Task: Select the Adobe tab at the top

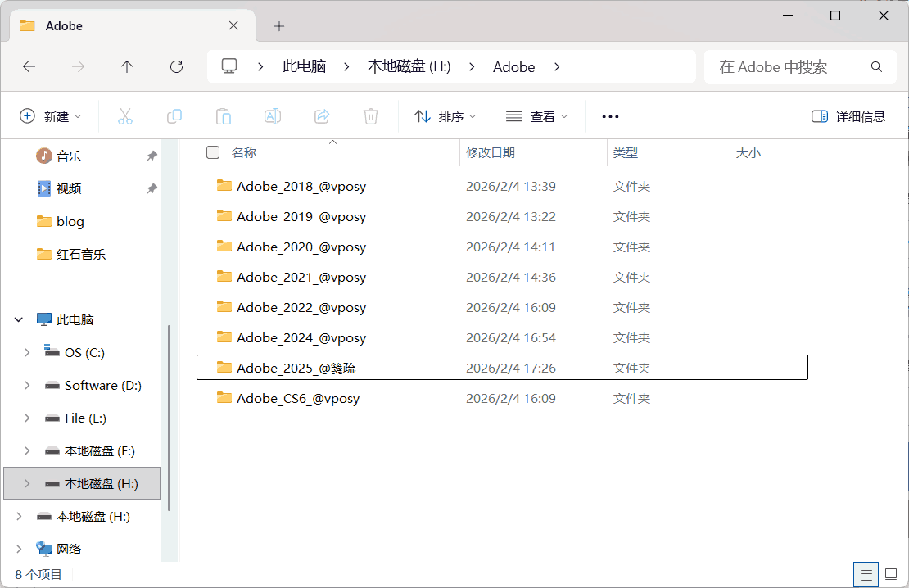Action: click(x=66, y=25)
